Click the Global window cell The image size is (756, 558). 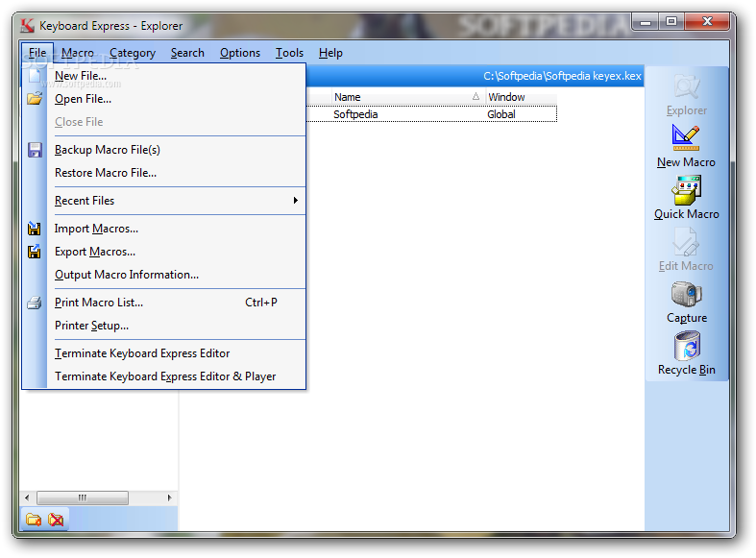click(x=500, y=114)
